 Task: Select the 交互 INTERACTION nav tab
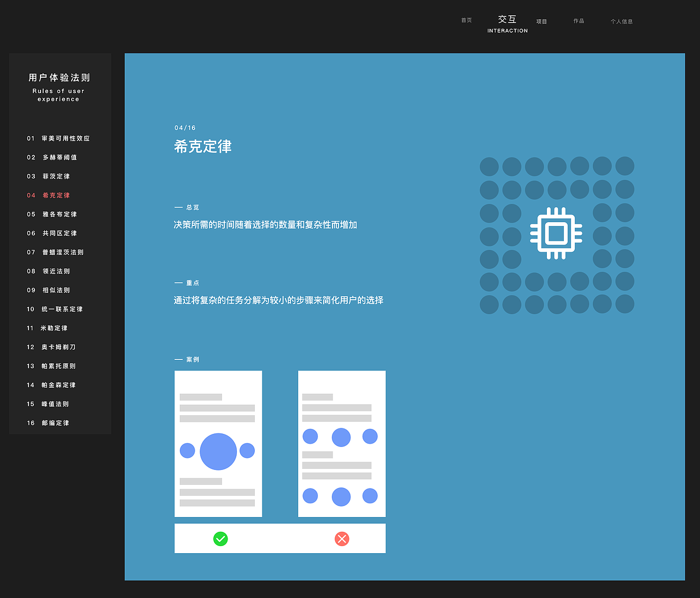tap(507, 24)
